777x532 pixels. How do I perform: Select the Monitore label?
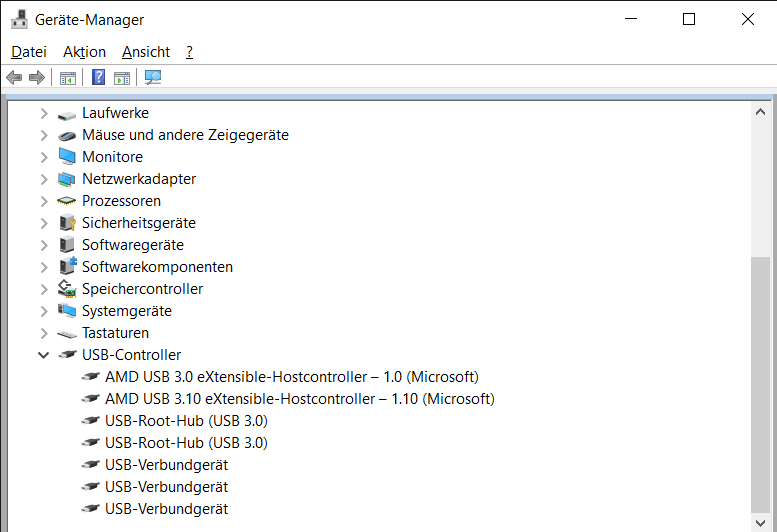pyautogui.click(x=112, y=157)
